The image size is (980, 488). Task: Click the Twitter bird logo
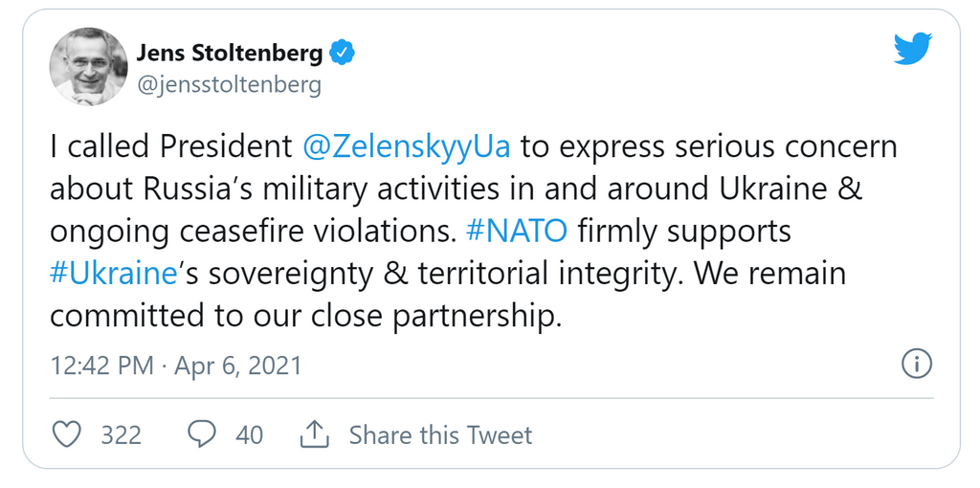point(912,49)
